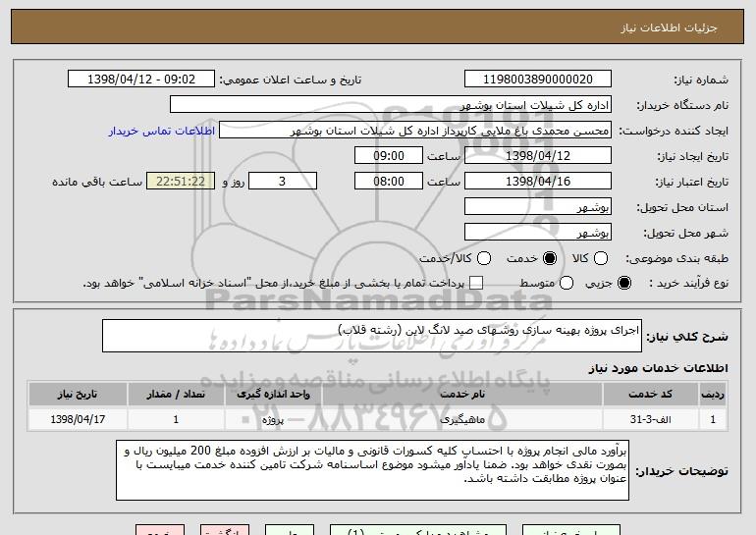Image resolution: width=756 pixels, height=535 pixels.
Task: Click the service code cell الف-3-31
Action: 650,419
